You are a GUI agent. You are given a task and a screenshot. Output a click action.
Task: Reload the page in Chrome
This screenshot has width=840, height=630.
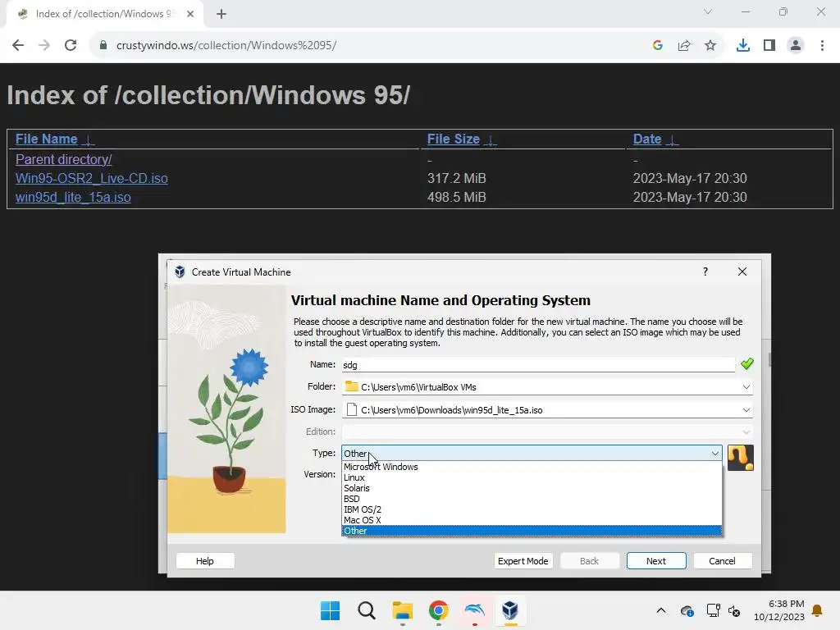(71, 46)
